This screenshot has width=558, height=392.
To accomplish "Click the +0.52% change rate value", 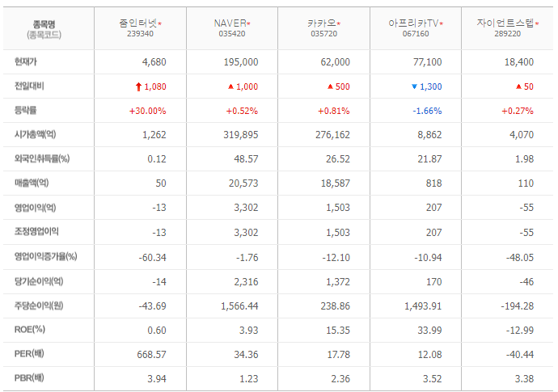I will pyautogui.click(x=242, y=111).
